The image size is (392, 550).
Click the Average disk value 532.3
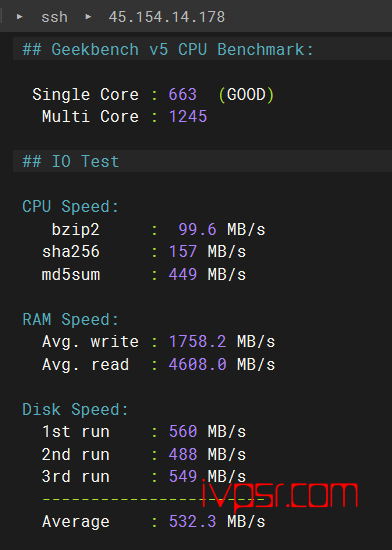[x=192, y=521]
